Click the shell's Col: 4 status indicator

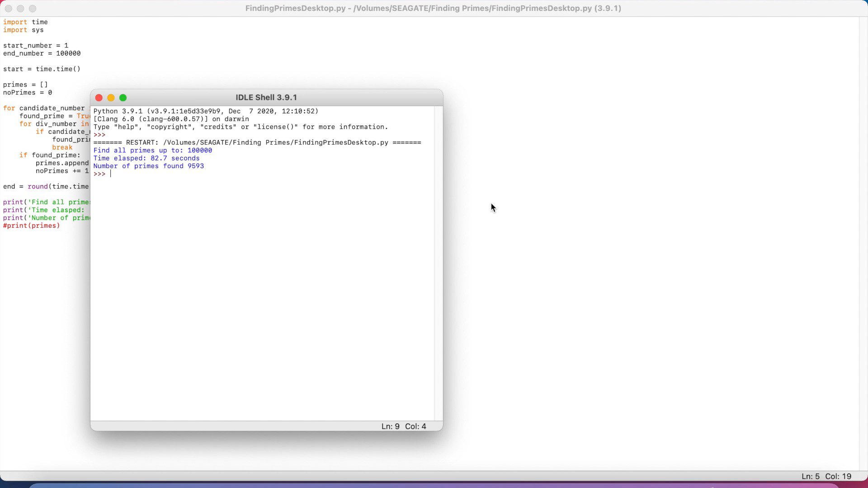coord(415,426)
